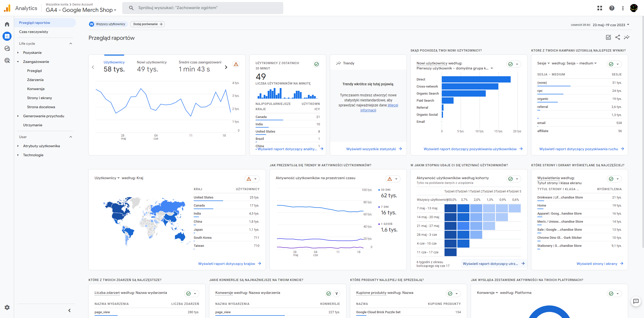Expand Atrybuty użytkownika section
The width and height of the screenshot is (644, 318).
[x=18, y=146]
